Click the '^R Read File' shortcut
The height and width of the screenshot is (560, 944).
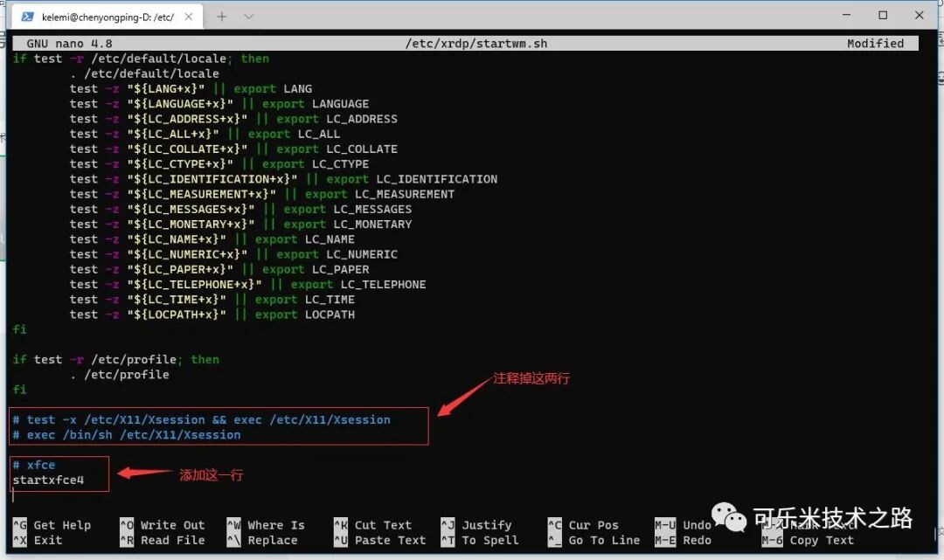(x=163, y=540)
